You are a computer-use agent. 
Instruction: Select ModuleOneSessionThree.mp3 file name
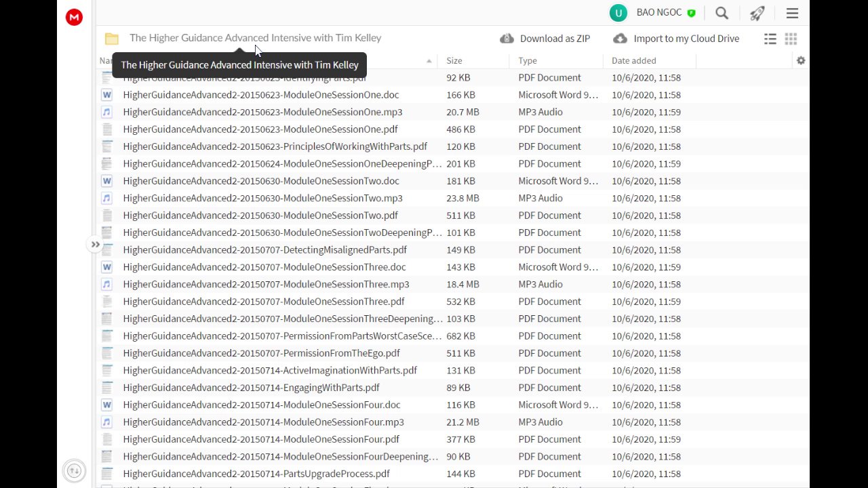pyautogui.click(x=266, y=284)
